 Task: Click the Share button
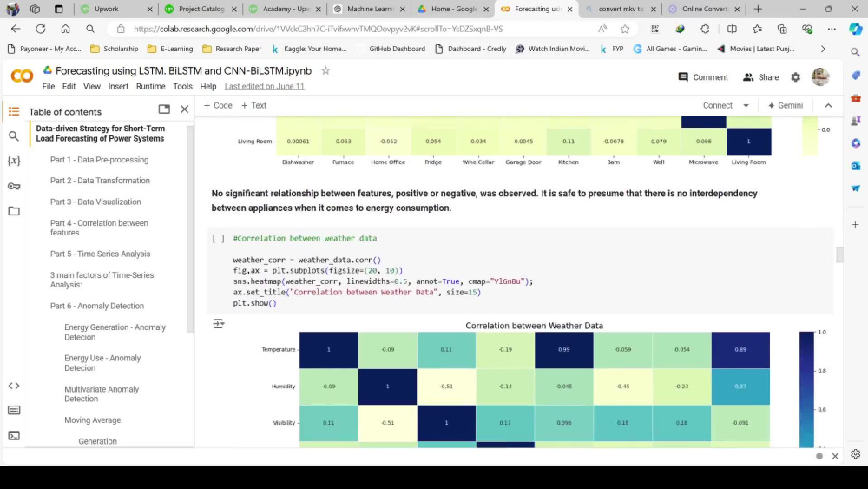tap(760, 77)
